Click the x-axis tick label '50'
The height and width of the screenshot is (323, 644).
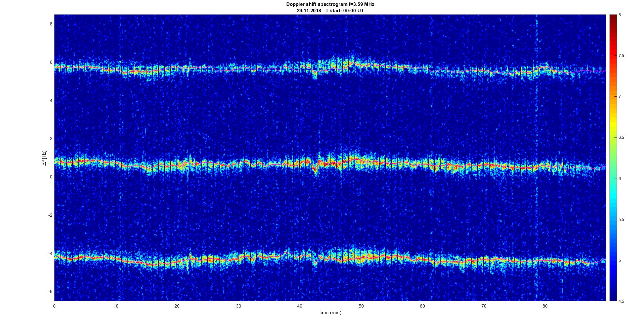[x=361, y=306]
